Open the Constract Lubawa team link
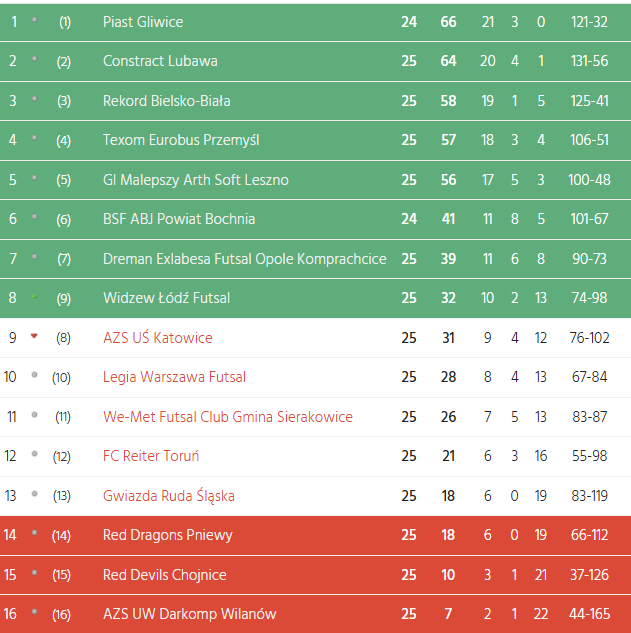631x633 pixels. click(x=160, y=61)
